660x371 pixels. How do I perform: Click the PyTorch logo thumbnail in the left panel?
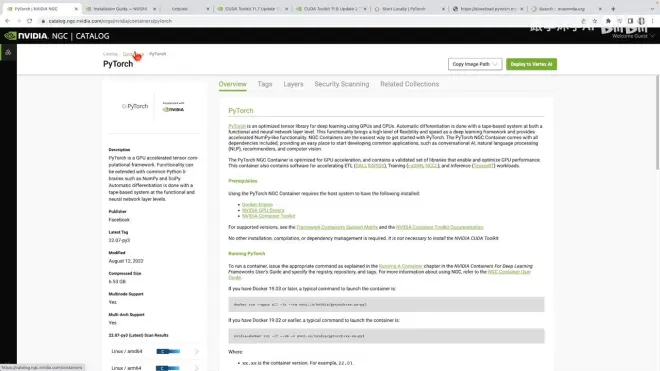[135, 106]
